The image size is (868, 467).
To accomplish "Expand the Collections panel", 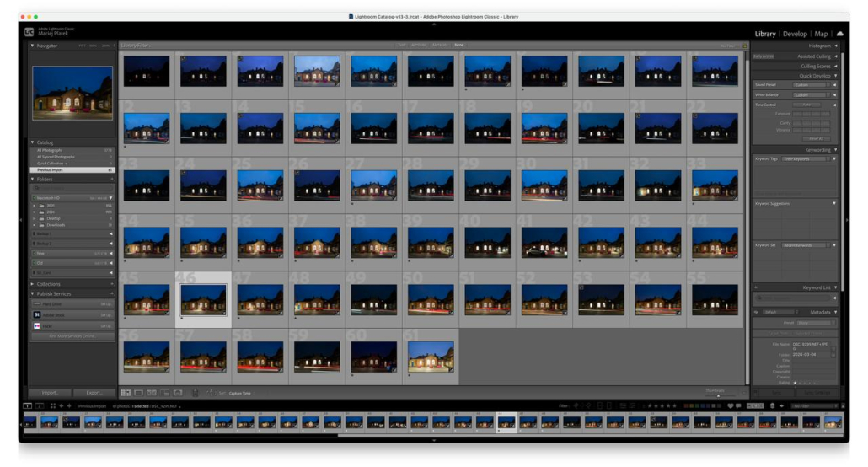I will (32, 284).
